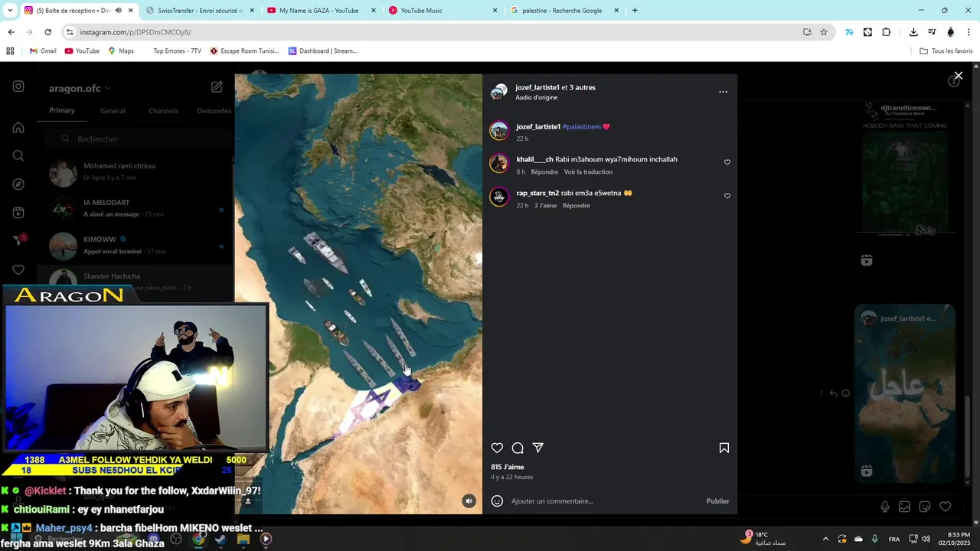The image size is (980, 551).
Task: Open Messages icon with the notification badge
Action: pyautogui.click(x=19, y=240)
